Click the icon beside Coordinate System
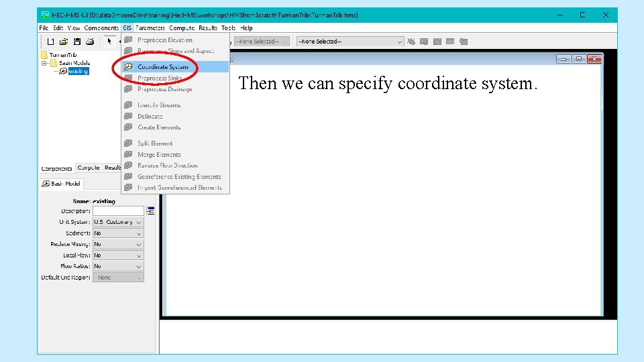Image resolution: width=644 pixels, height=362 pixels. [x=129, y=66]
